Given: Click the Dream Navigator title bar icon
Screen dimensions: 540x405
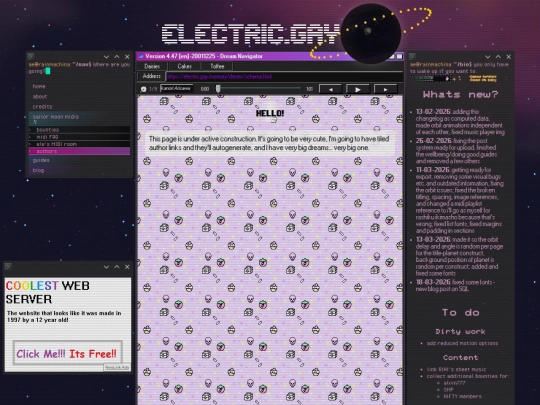Looking at the screenshot, I should (x=141, y=56).
